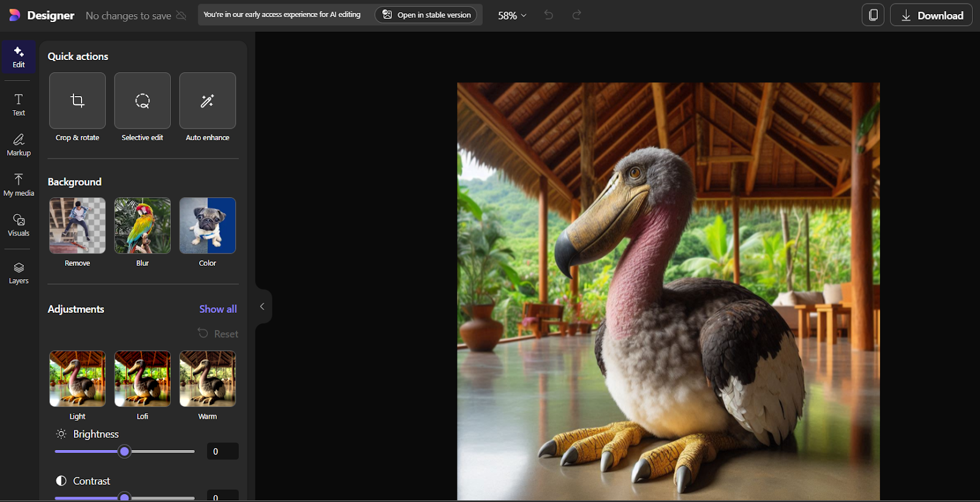This screenshot has height=502, width=980.
Task: Click the Designer logo icon
Action: click(x=15, y=15)
